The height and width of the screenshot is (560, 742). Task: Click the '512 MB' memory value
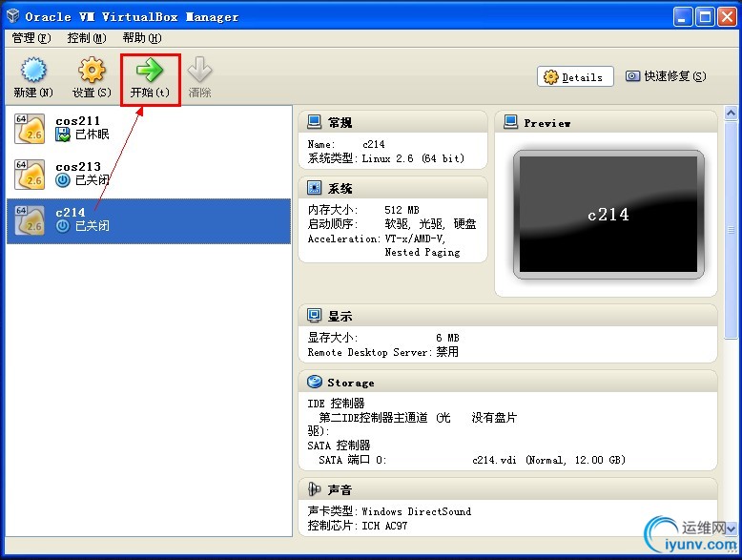click(402, 210)
